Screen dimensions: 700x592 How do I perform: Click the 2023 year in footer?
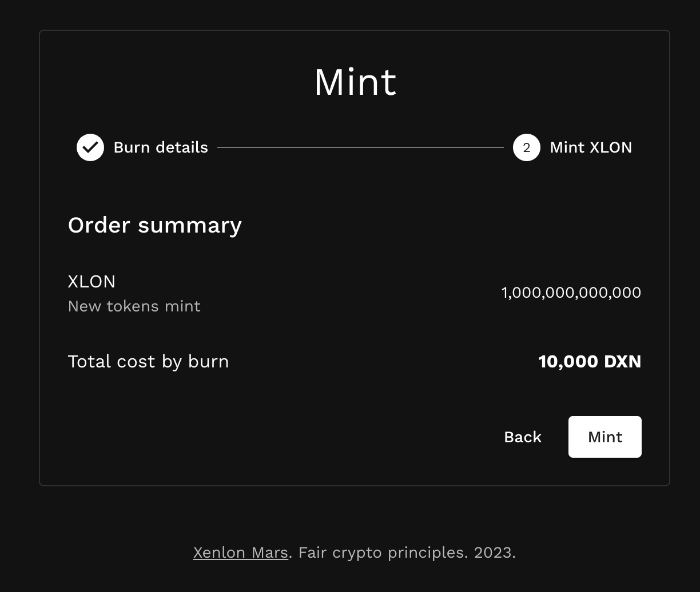tap(493, 553)
